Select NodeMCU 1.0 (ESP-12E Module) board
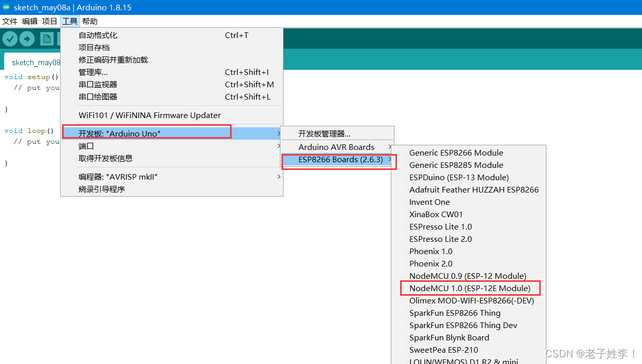 coord(468,288)
